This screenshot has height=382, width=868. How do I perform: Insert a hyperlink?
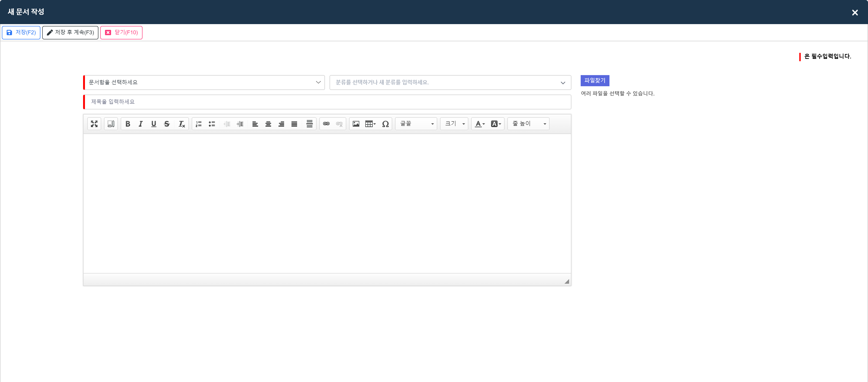(326, 124)
